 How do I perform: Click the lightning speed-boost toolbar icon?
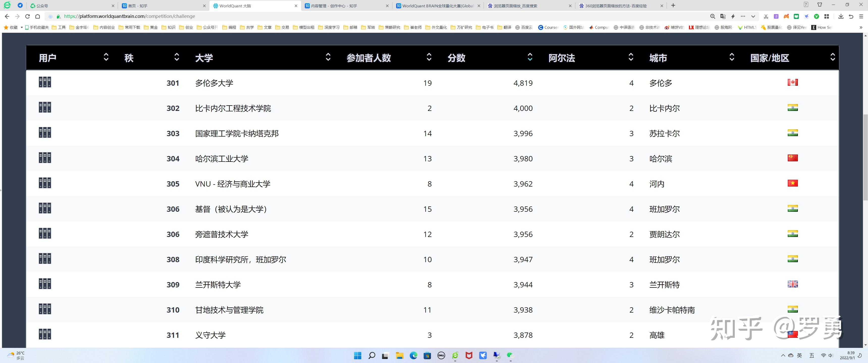733,16
